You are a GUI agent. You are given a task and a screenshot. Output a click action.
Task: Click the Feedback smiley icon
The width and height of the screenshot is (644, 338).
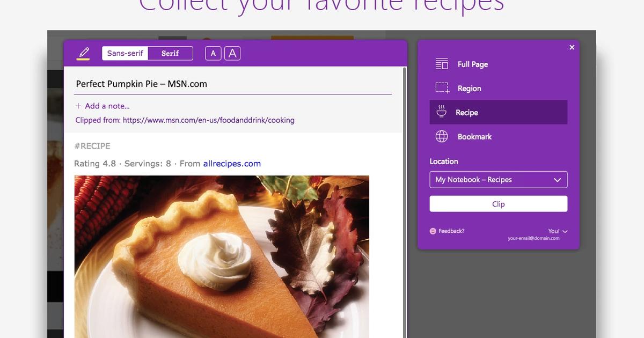coord(433,231)
